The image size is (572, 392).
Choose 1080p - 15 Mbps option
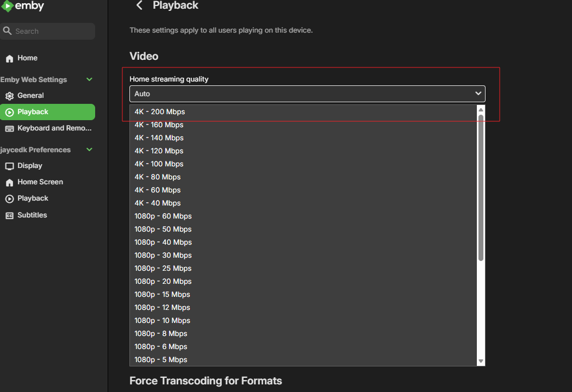click(303, 295)
